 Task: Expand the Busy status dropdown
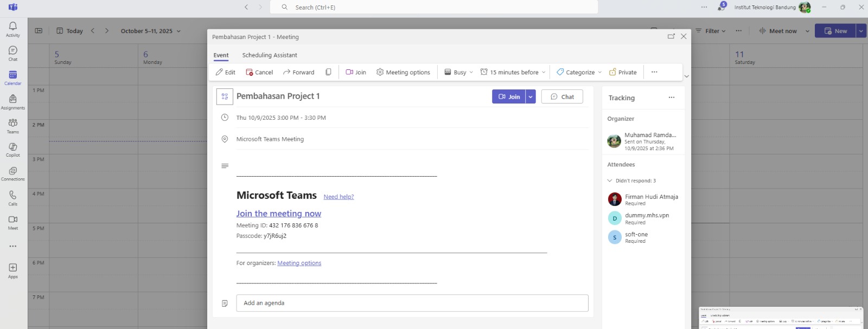tap(459, 72)
